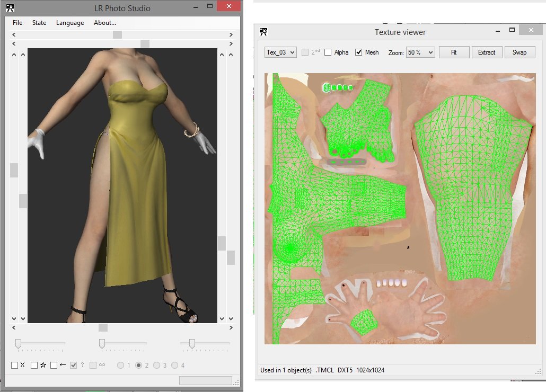This screenshot has height=392, width=546.
Task: Click the left-arrow icon beside its checkbox
Action: pos(63,365)
